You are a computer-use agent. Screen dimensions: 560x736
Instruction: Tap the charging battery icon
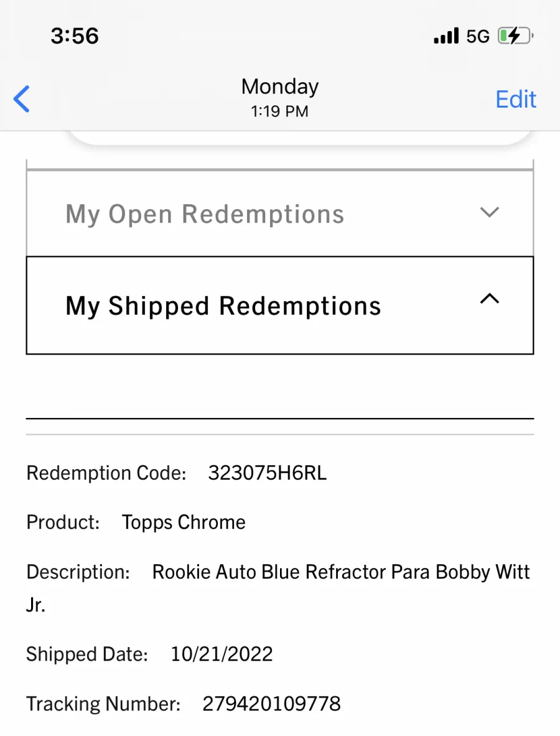coord(515,36)
